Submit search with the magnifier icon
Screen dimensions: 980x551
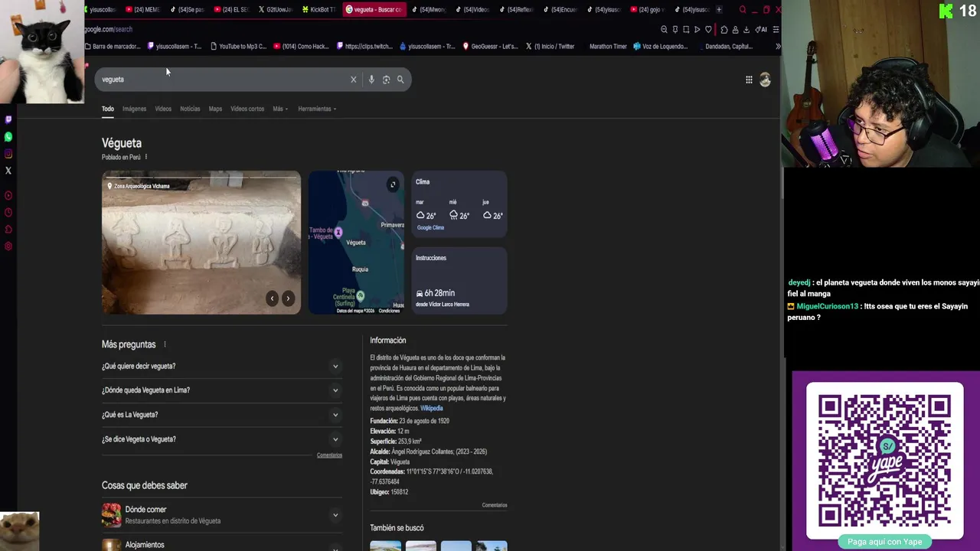tap(400, 80)
